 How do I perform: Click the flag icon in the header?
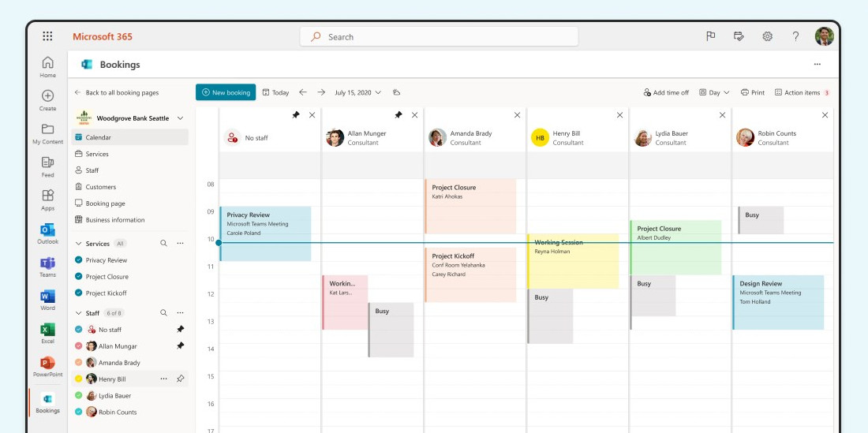click(710, 36)
